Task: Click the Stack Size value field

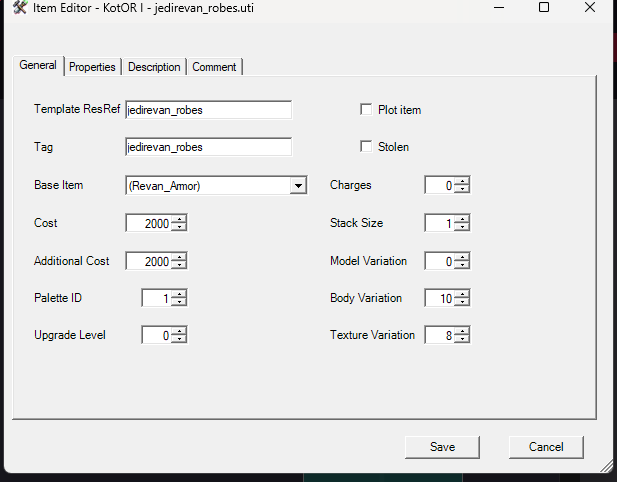Action: pos(440,223)
